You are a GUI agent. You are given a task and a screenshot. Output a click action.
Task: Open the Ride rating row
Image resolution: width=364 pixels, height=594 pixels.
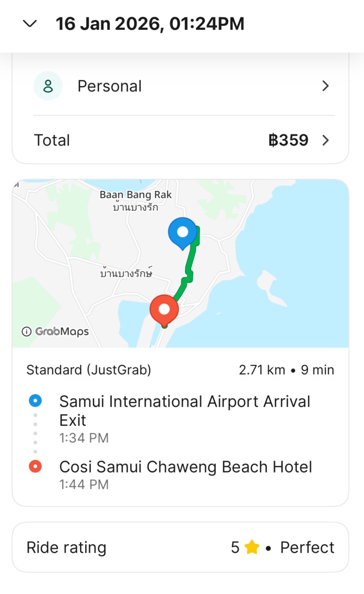(x=180, y=547)
